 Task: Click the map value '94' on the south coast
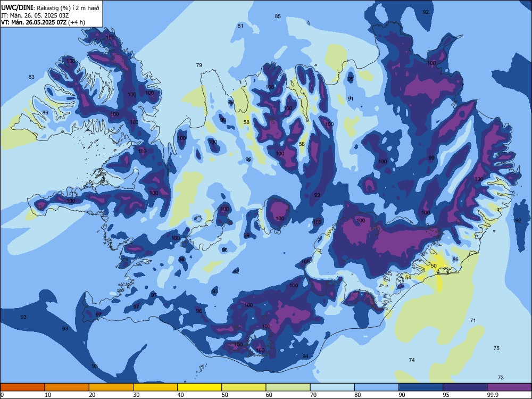click(x=306, y=356)
